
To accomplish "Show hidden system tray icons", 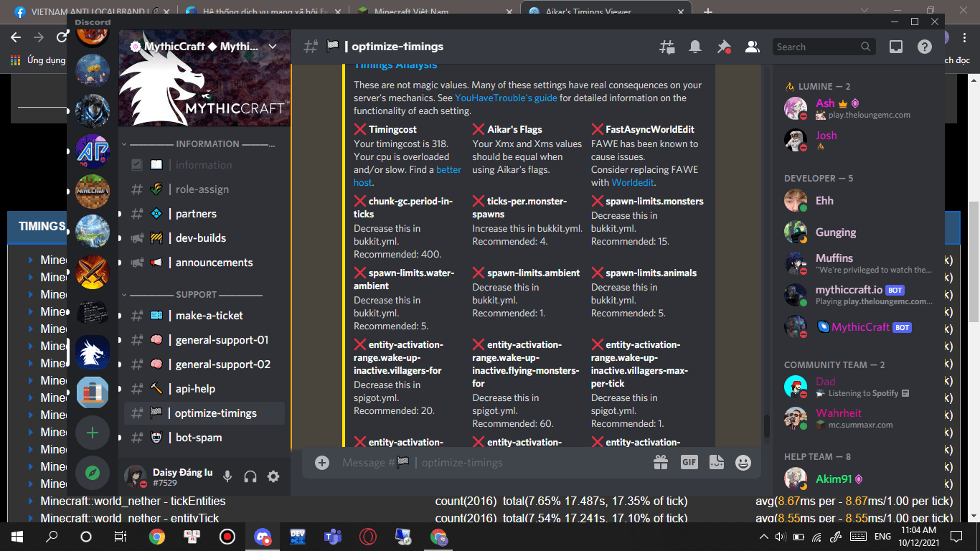I will pyautogui.click(x=763, y=536).
